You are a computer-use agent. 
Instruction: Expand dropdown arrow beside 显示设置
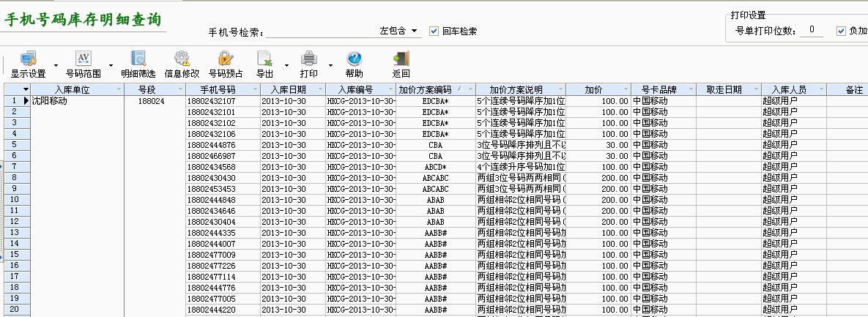tap(56, 65)
